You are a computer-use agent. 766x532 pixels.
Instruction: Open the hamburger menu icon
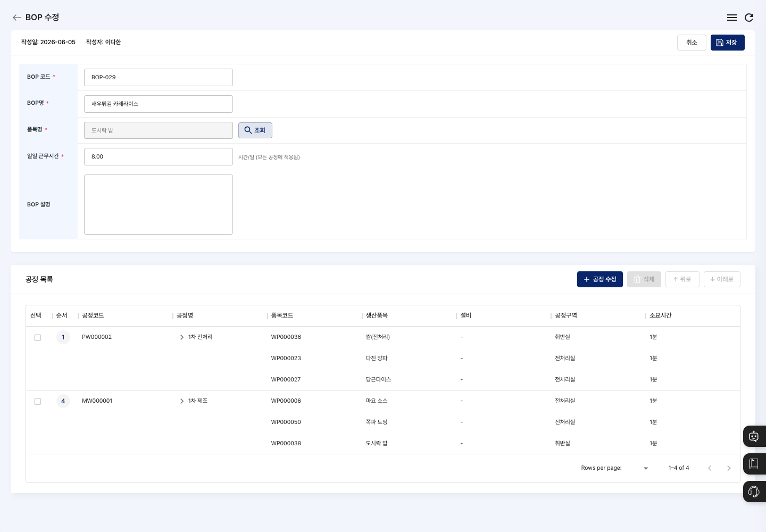click(732, 18)
